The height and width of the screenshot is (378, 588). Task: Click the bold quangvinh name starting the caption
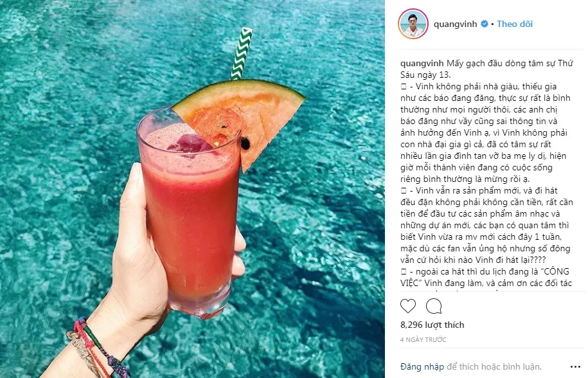coord(422,64)
